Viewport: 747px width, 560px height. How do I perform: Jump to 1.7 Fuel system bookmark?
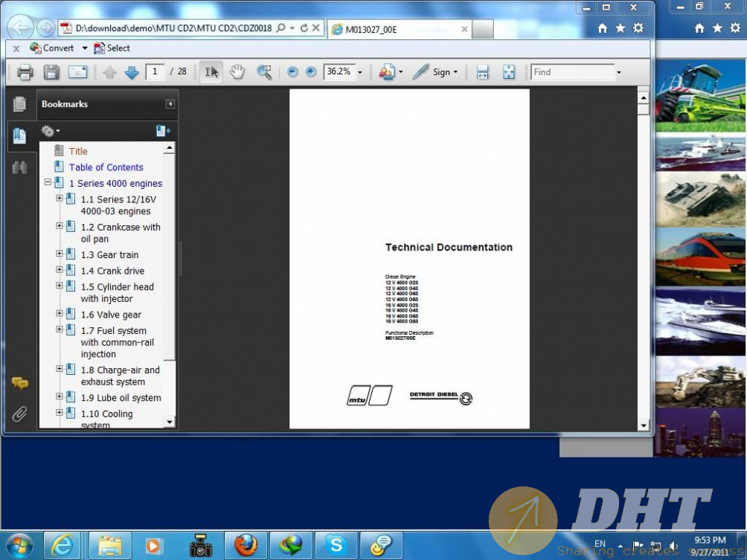point(118,342)
